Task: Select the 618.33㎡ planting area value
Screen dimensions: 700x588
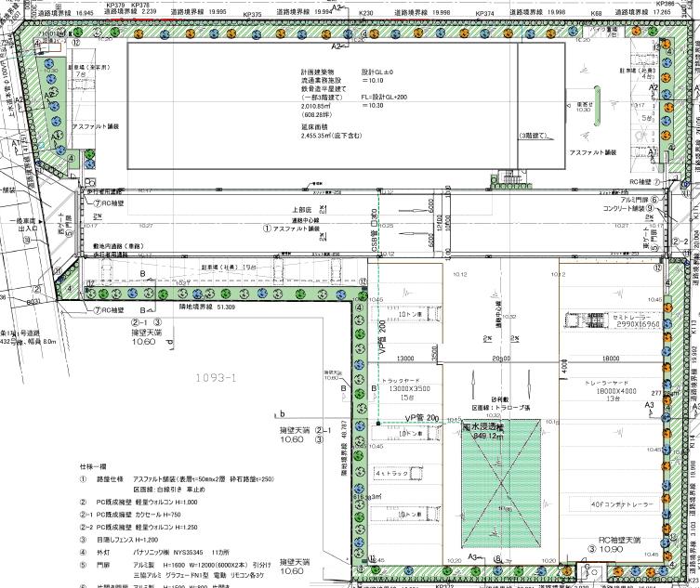Action: [x=367, y=497]
